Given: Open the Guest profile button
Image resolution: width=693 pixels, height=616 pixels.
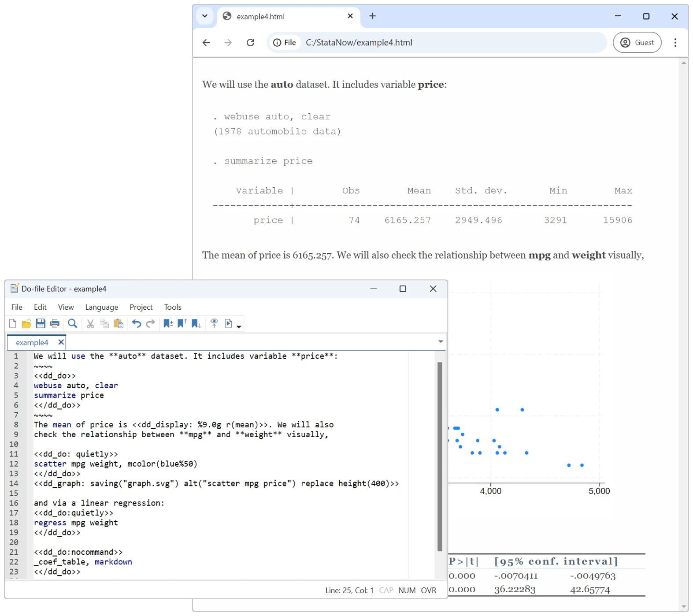Looking at the screenshot, I should (637, 43).
